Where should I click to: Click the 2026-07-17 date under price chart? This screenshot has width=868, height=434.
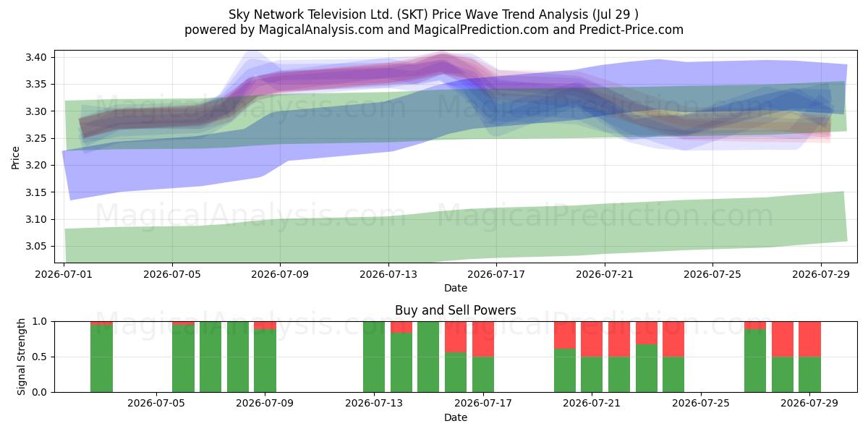click(x=497, y=274)
